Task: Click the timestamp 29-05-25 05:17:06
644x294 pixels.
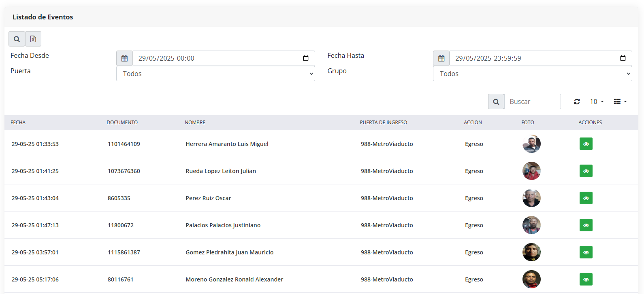Action: click(35, 279)
